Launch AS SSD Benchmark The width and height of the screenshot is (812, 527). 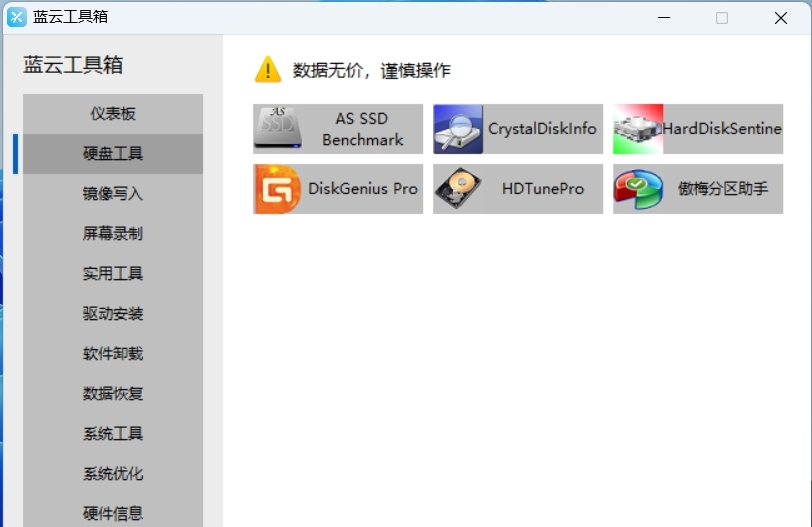pos(338,129)
